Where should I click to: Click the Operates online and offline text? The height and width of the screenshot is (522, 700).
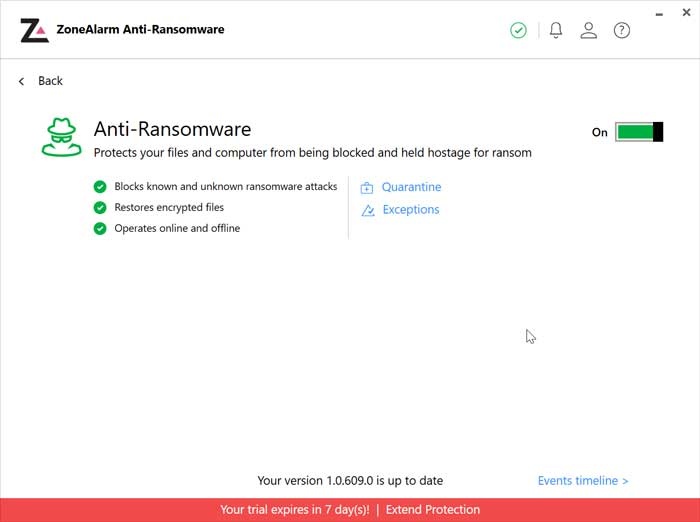177,228
